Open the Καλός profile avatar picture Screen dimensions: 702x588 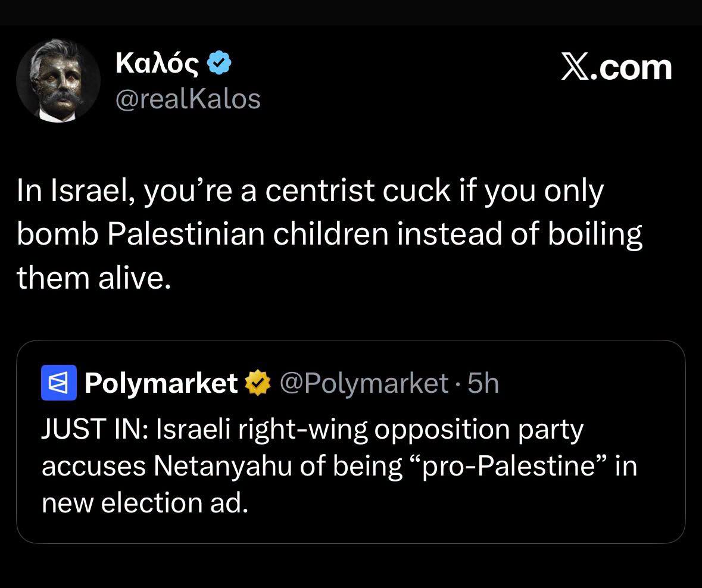click(58, 80)
